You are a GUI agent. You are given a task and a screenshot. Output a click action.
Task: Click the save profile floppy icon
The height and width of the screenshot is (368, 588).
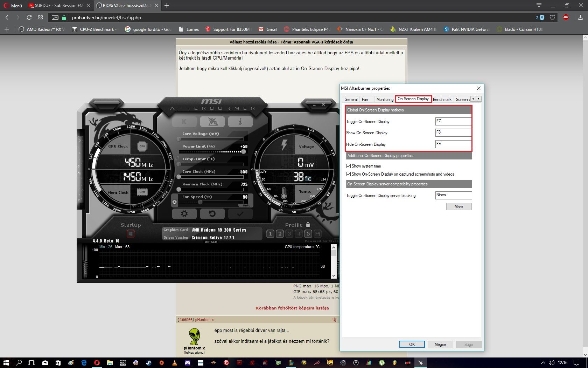(x=317, y=234)
